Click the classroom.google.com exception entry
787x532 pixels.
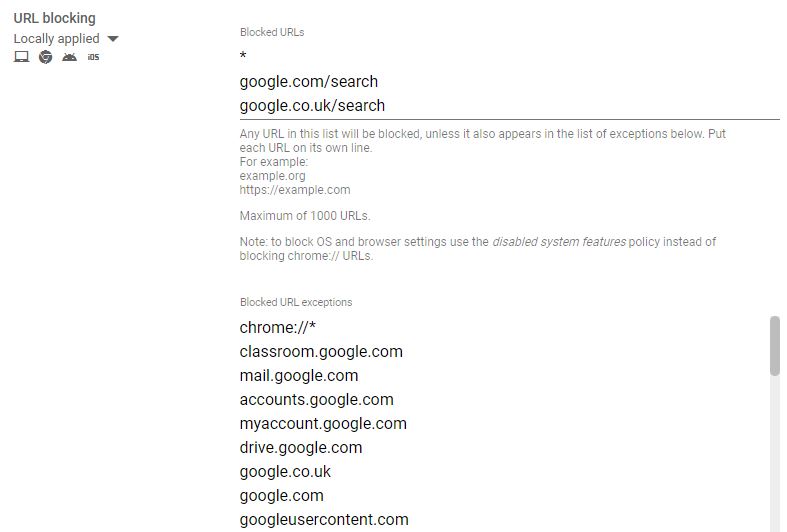tap(321, 351)
